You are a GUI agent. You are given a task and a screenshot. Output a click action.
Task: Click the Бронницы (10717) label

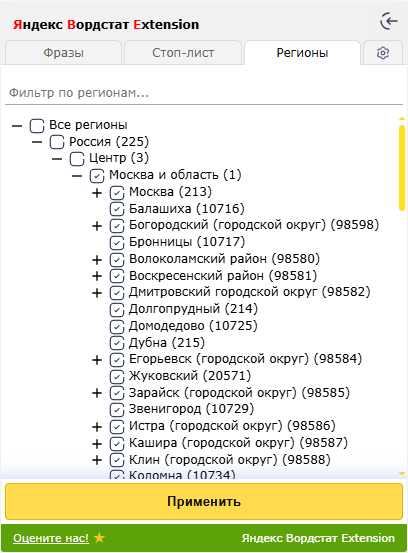point(187,242)
